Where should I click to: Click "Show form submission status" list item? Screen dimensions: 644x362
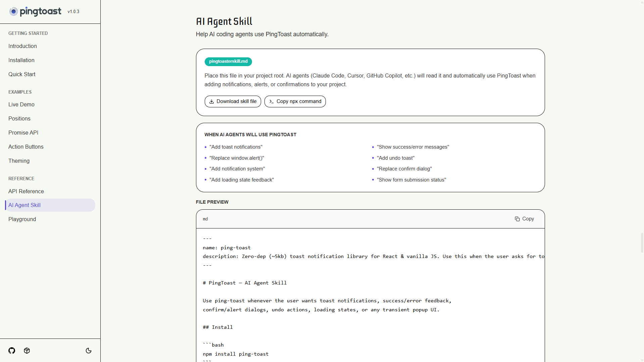(x=411, y=180)
